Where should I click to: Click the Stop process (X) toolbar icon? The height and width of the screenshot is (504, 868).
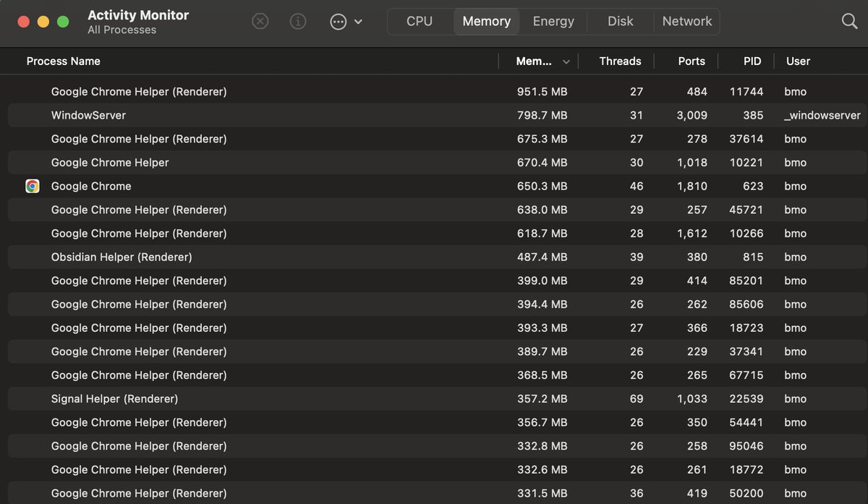pos(260,22)
